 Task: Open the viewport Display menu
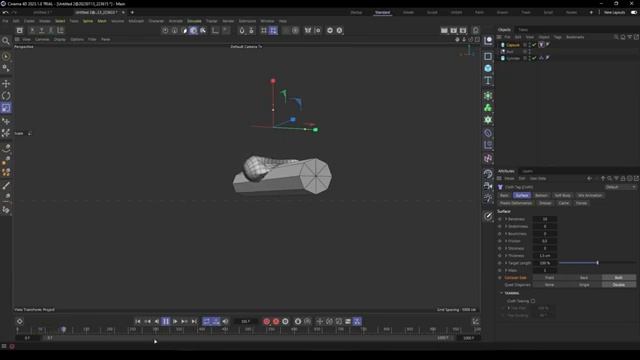coord(60,40)
